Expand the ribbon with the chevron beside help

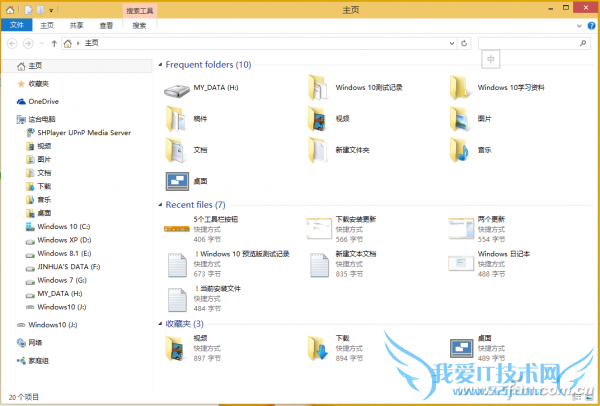(579, 26)
